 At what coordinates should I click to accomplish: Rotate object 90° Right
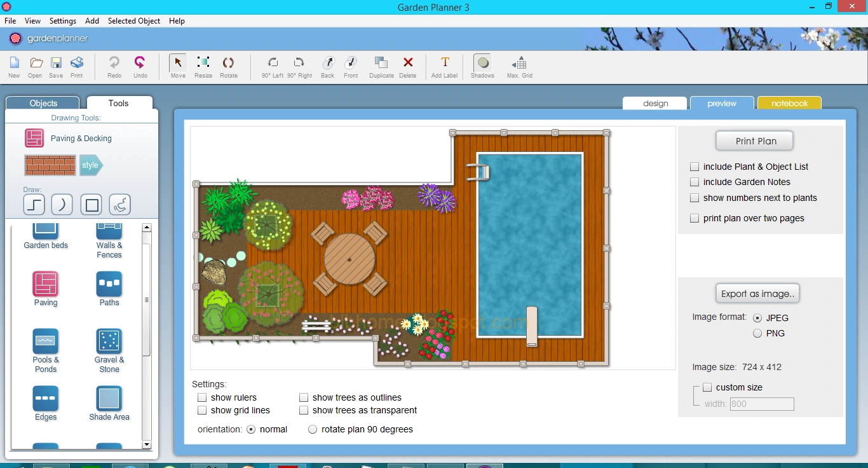pos(299,67)
